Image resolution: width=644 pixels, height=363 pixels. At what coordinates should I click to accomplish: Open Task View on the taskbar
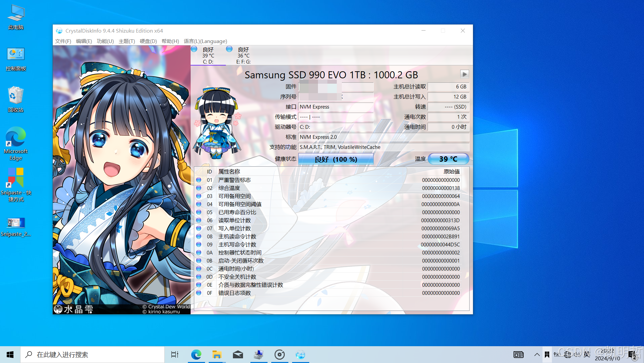175,355
